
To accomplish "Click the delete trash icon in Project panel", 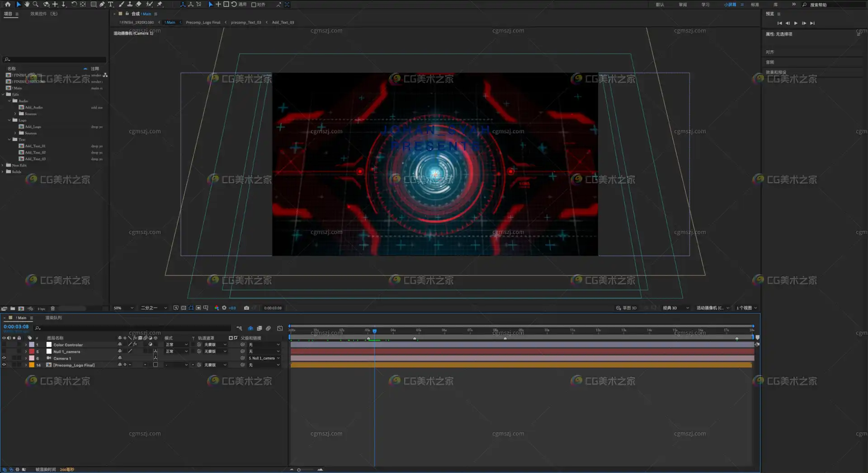I will pos(52,309).
